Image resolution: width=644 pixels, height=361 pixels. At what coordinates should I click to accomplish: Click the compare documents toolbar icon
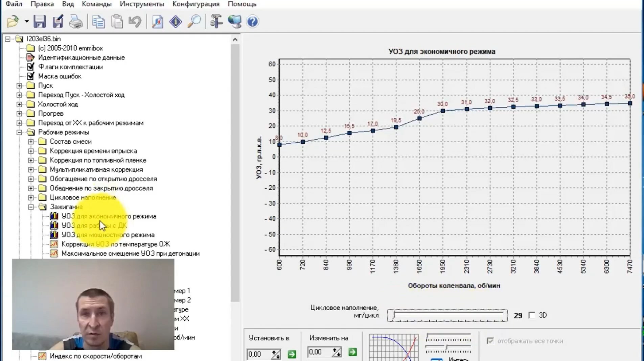(158, 22)
